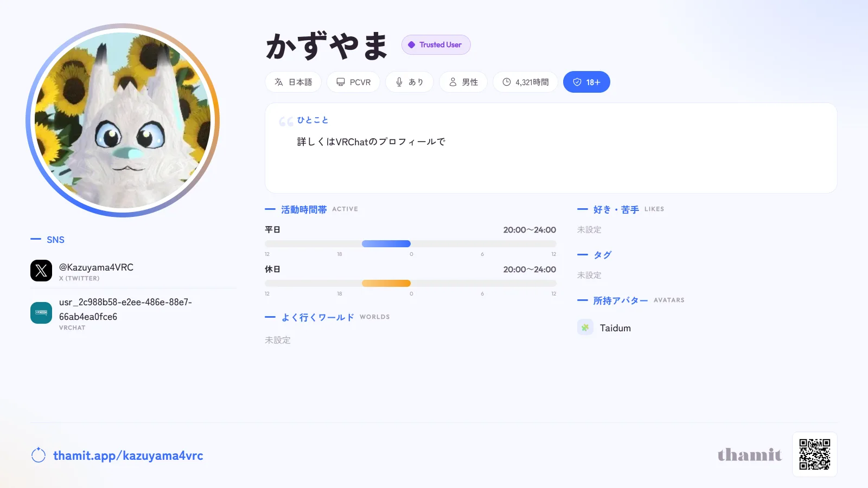Click the QR code image

click(x=815, y=454)
